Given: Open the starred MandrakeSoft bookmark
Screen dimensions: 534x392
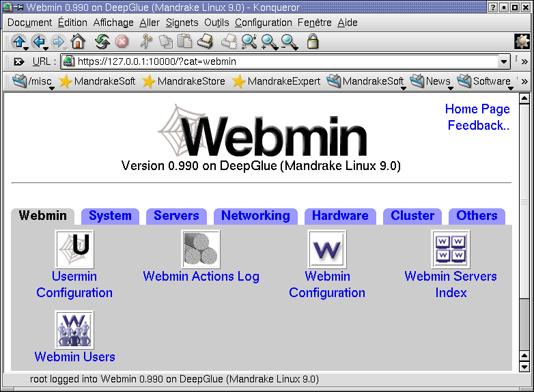Looking at the screenshot, I should coord(97,81).
